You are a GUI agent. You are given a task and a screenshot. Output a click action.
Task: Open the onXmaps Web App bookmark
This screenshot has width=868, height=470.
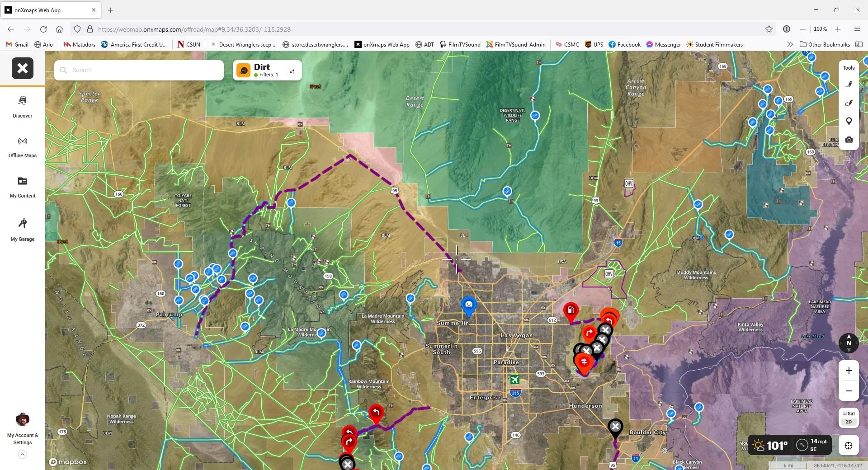[382, 44]
